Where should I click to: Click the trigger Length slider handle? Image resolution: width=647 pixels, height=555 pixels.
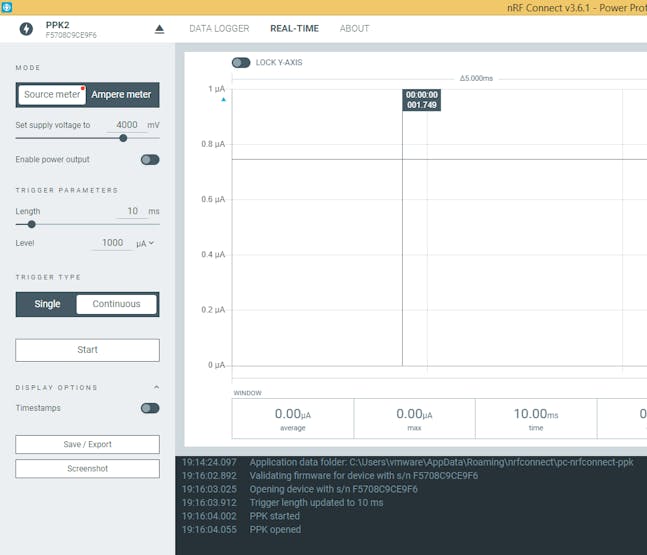[32, 224]
